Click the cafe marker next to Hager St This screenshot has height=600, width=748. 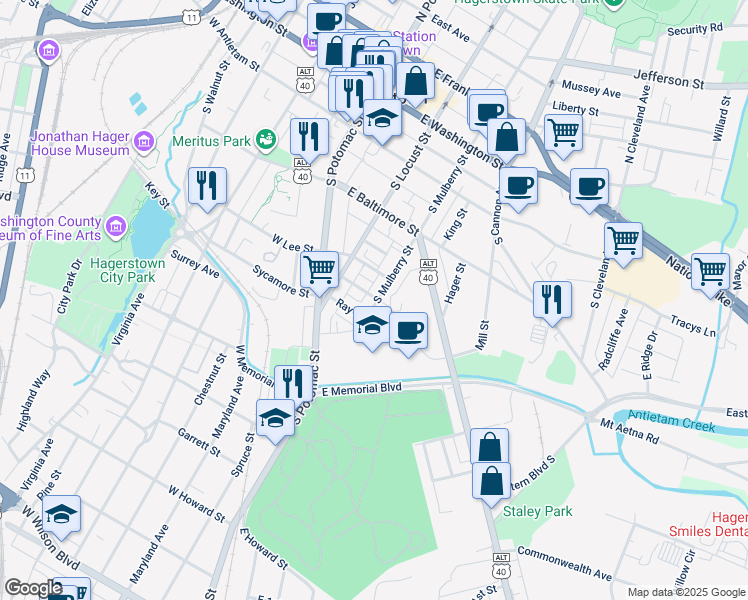(408, 333)
